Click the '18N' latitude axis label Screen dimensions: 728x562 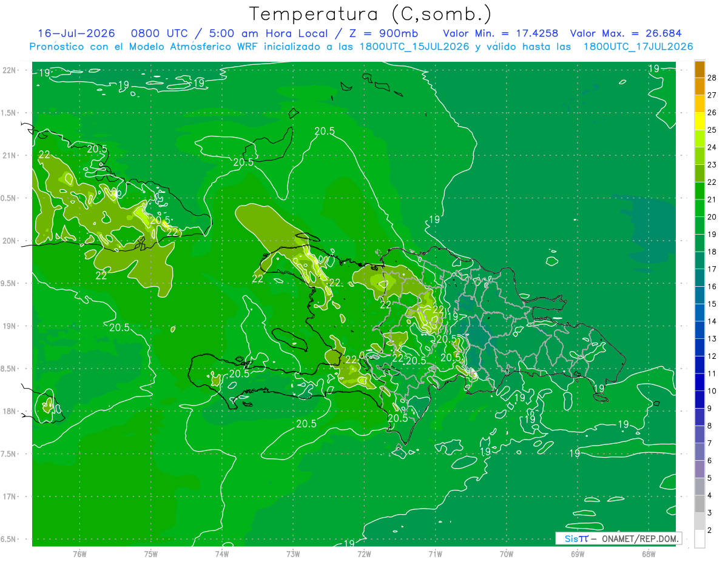(x=10, y=411)
